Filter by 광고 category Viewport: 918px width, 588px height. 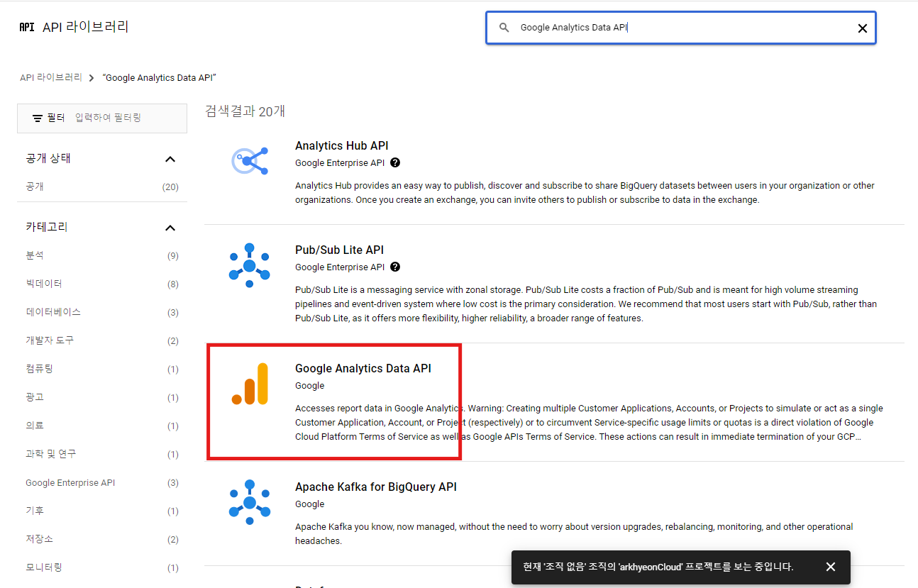[x=102, y=397]
